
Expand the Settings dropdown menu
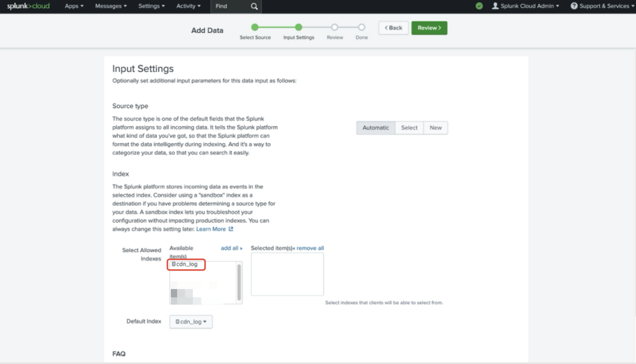click(x=151, y=6)
